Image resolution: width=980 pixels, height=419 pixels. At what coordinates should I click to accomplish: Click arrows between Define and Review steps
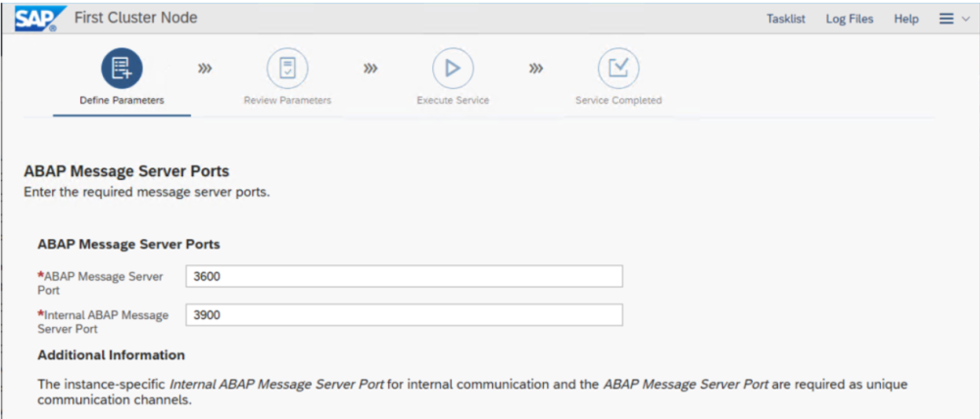pyautogui.click(x=206, y=69)
